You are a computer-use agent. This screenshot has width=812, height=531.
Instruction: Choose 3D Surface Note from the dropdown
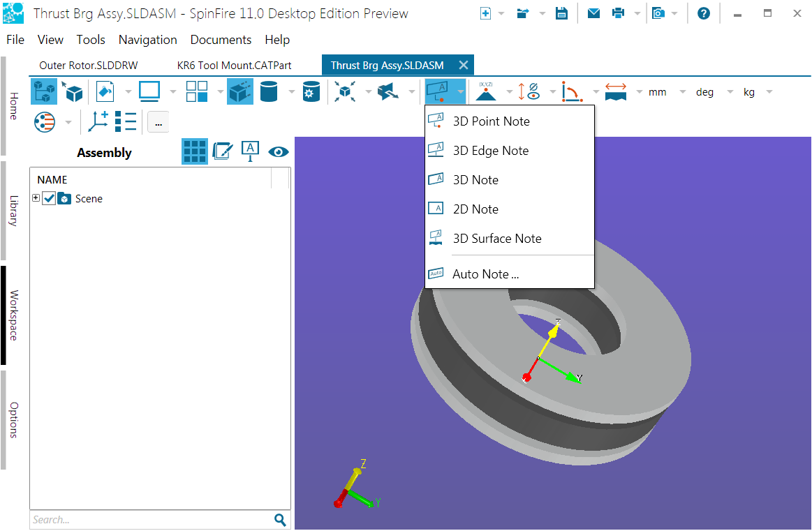(496, 239)
